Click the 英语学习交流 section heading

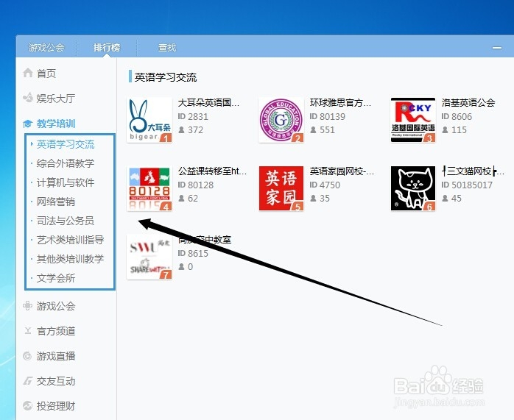pos(166,77)
